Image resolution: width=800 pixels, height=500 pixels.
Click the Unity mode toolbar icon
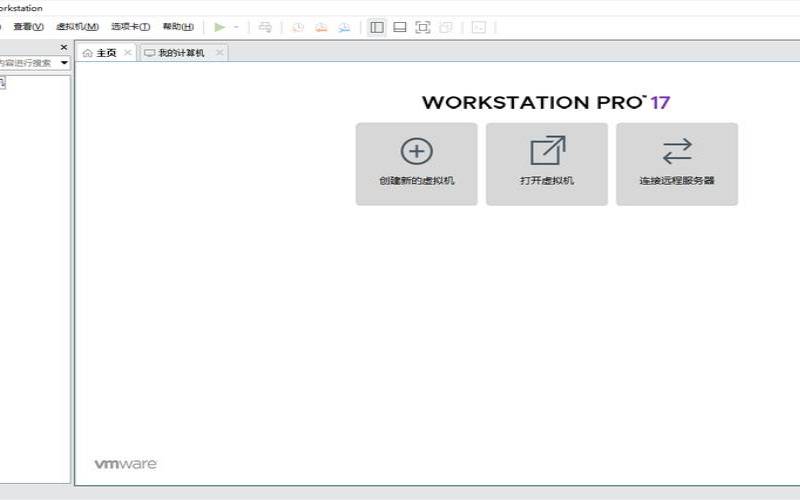point(446,27)
